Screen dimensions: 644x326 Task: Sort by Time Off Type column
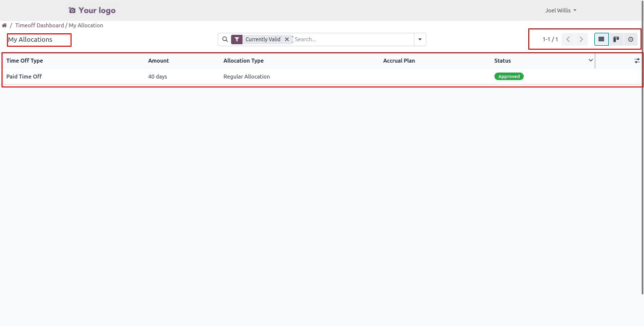tap(25, 61)
